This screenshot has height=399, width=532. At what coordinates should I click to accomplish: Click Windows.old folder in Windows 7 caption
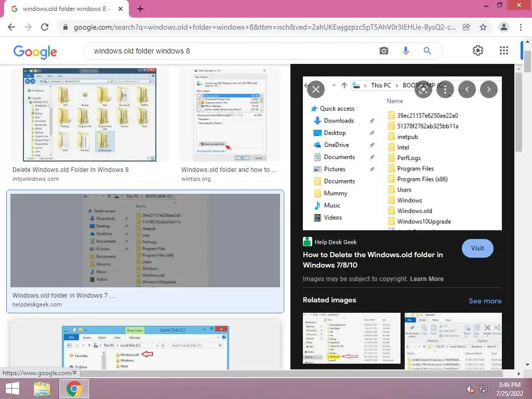(x=63, y=296)
